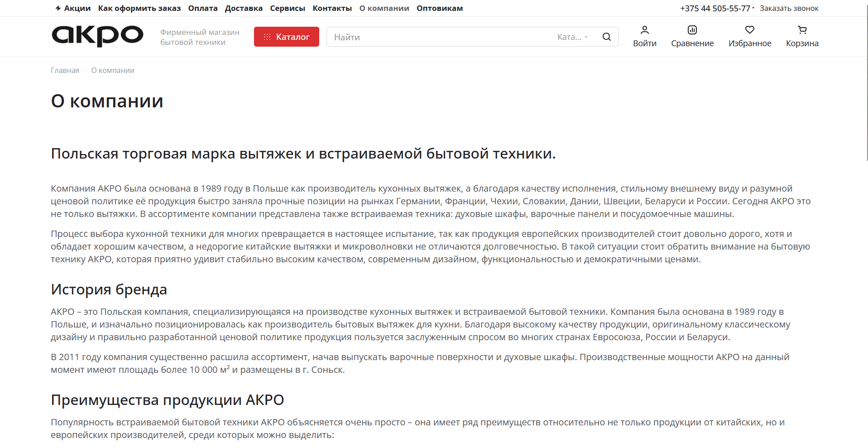Navigate to Главная via breadcrumb link

click(64, 70)
